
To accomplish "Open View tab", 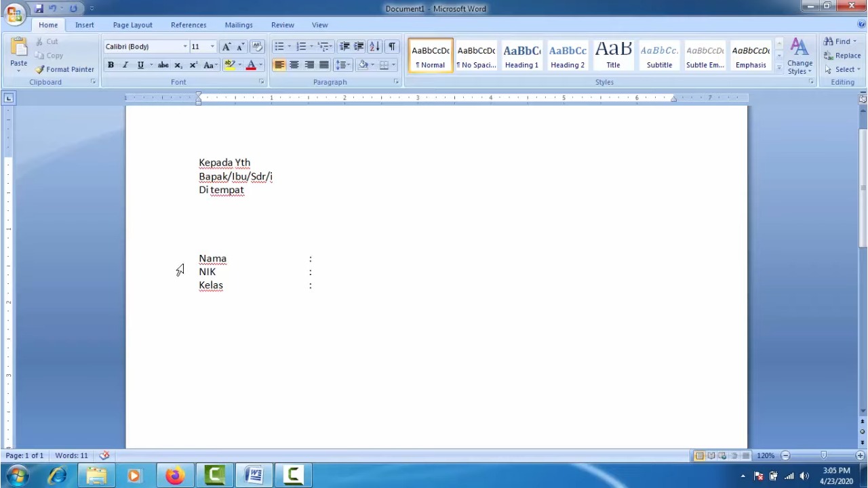I will [x=320, y=25].
